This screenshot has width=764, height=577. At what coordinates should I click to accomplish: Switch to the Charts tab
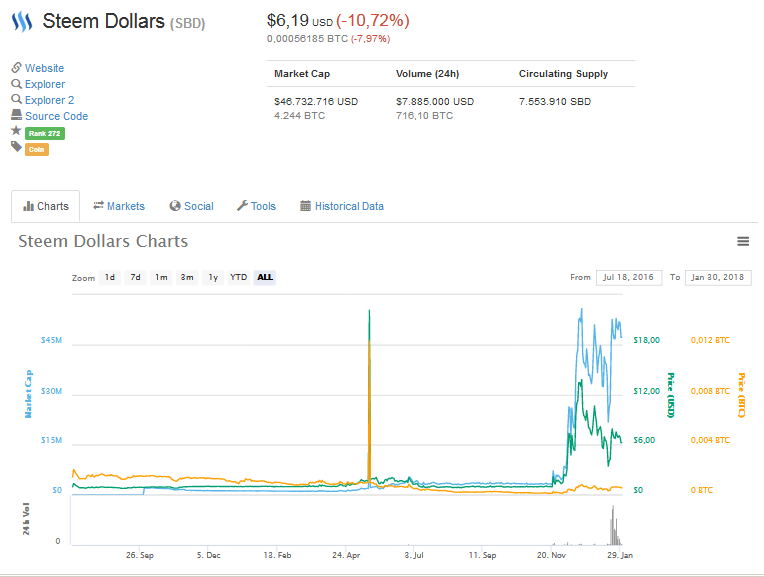pos(46,207)
